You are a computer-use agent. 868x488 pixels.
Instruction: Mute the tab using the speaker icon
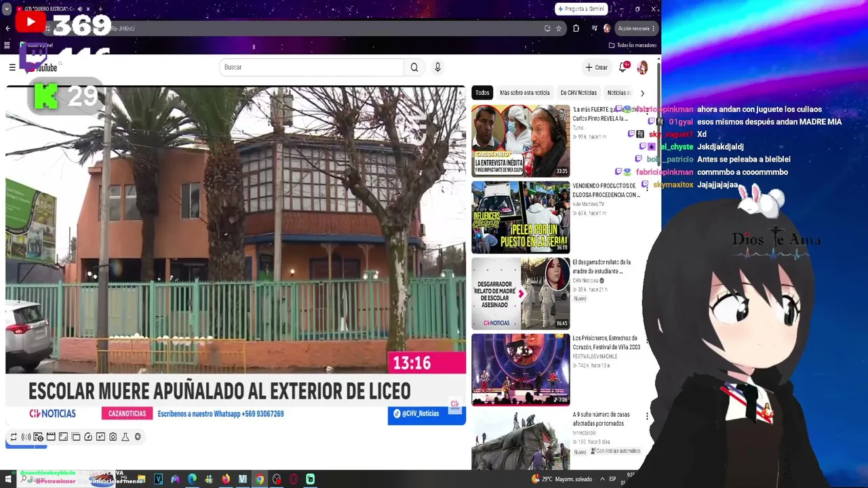79,9
